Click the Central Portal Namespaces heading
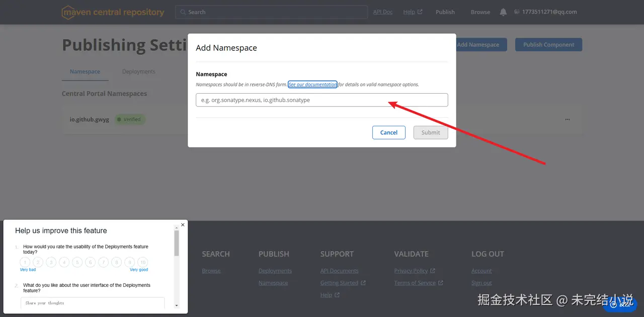Viewport: 644px width, 317px height. click(104, 94)
